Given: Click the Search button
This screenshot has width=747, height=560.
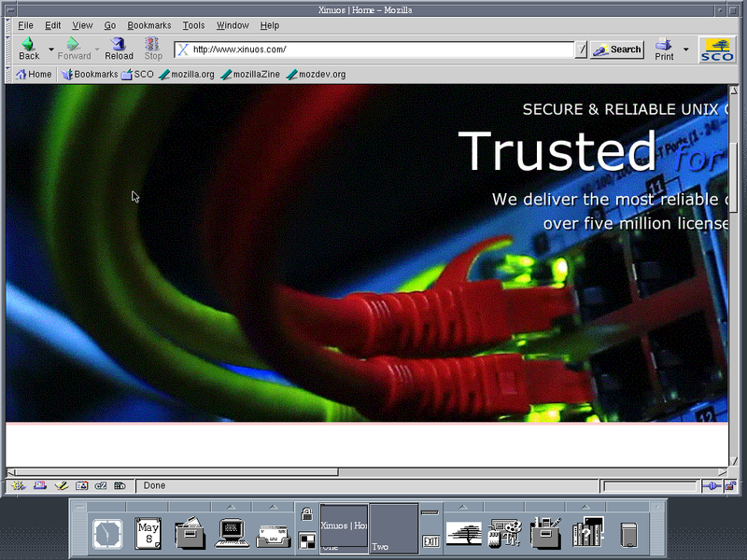Looking at the screenshot, I should click(617, 49).
